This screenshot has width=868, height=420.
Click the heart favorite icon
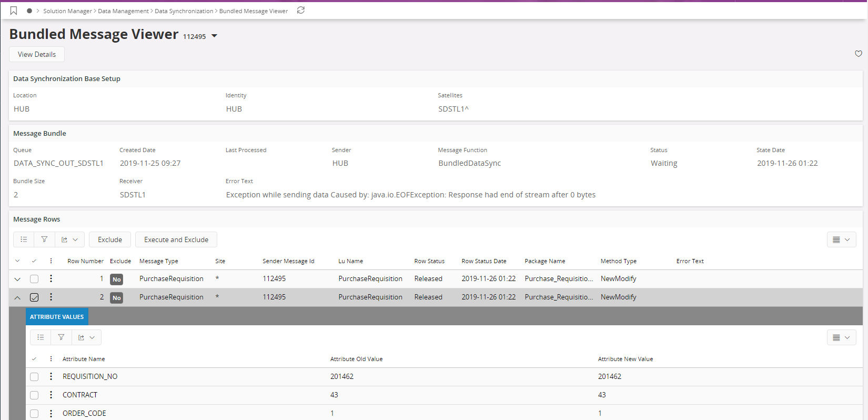pyautogui.click(x=858, y=54)
